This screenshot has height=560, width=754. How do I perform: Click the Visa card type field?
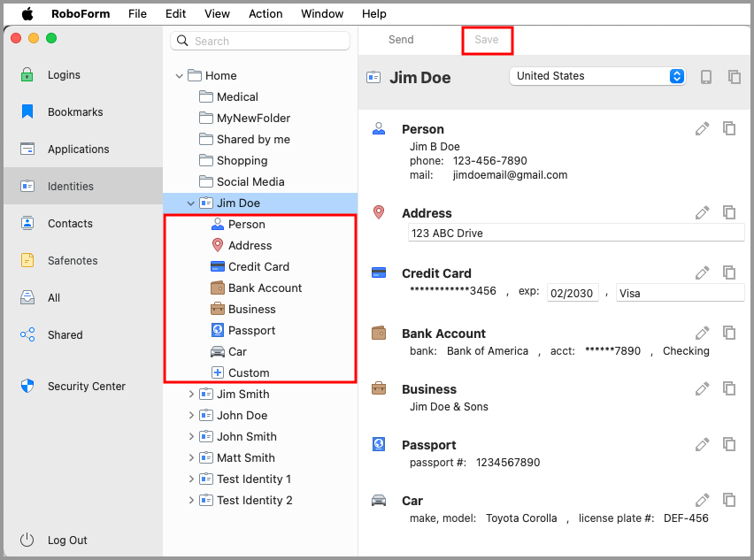[x=680, y=293]
